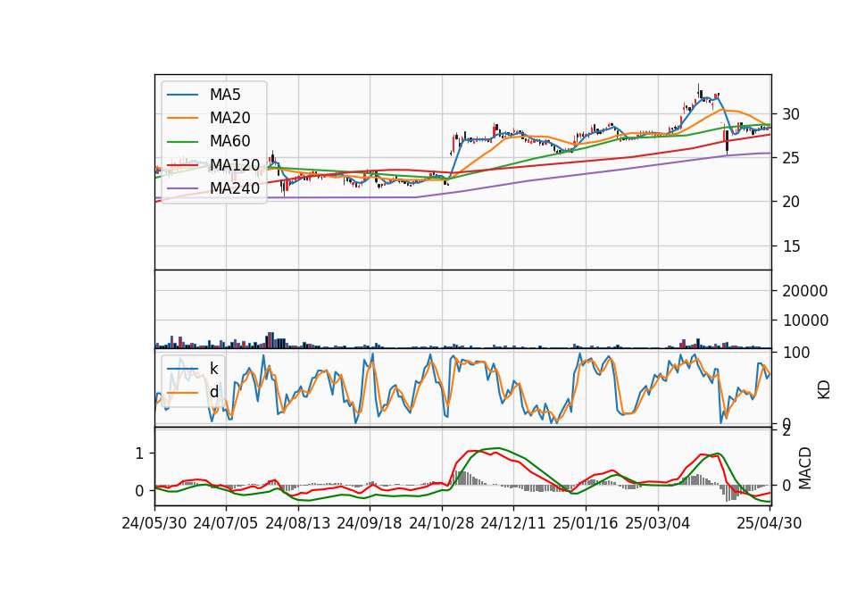Click the 24/05/30 date axis label

pos(154,523)
